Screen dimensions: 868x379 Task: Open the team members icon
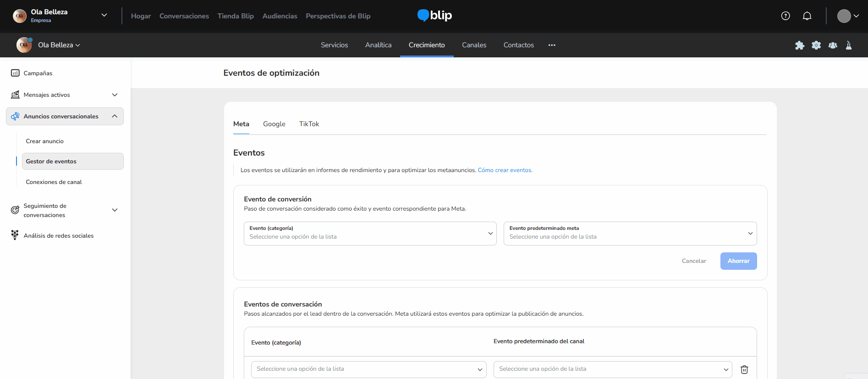click(x=833, y=45)
